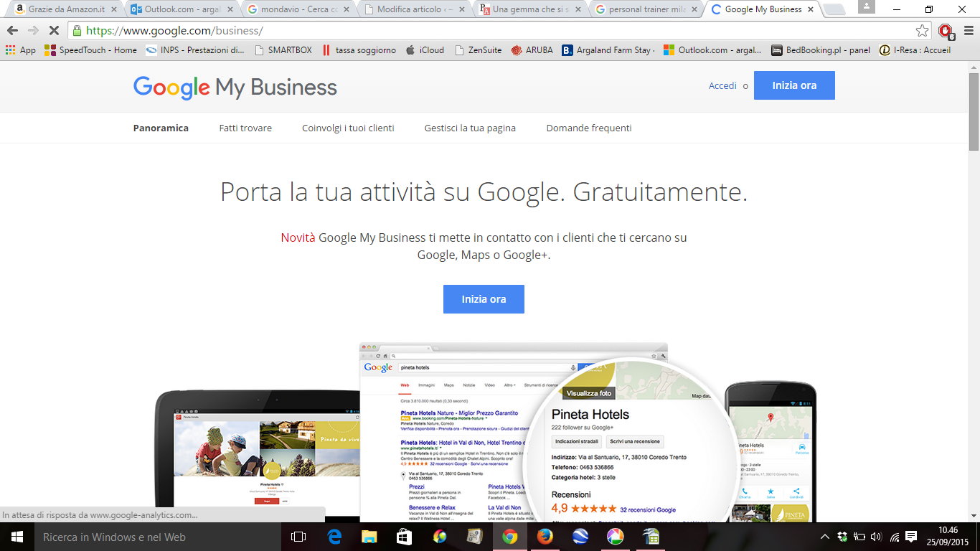Click the taskbar clock showing 10.46
980x551 pixels.
(x=946, y=537)
